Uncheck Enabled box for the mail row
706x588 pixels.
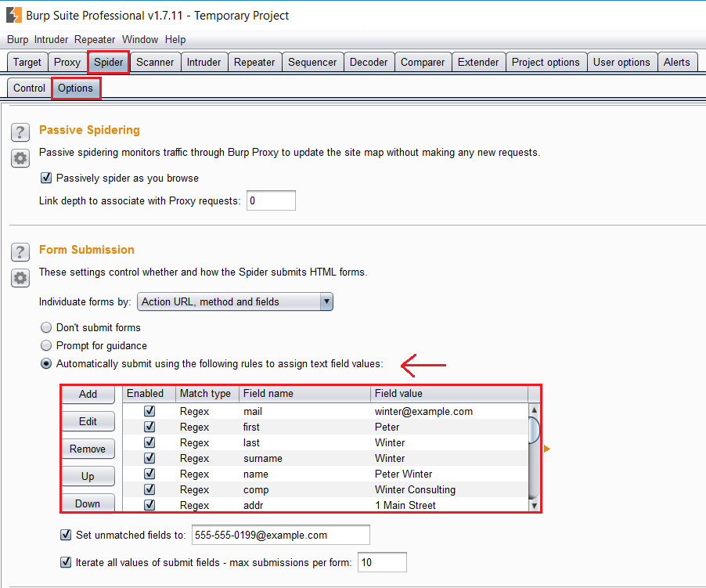[x=149, y=411]
